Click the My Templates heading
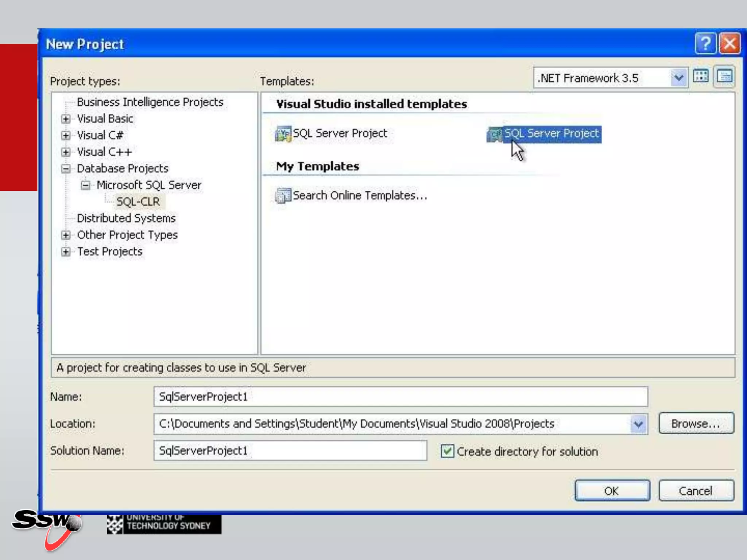 [317, 167]
